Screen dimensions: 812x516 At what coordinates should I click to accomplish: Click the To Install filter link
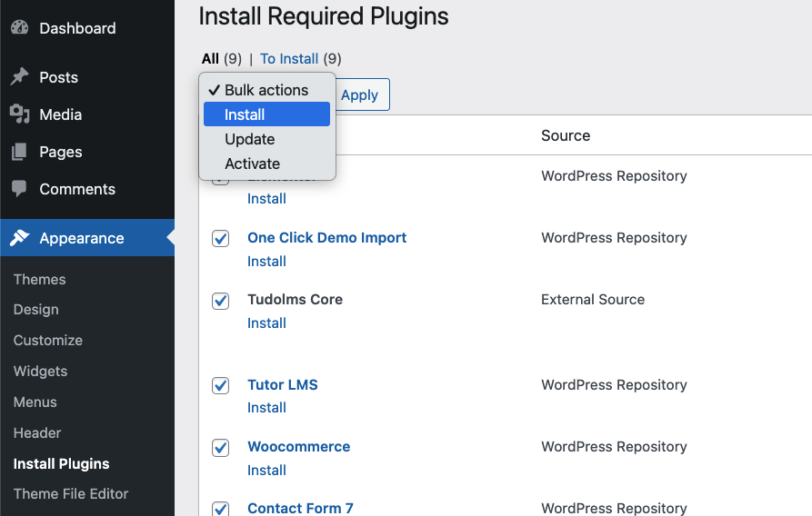point(289,59)
